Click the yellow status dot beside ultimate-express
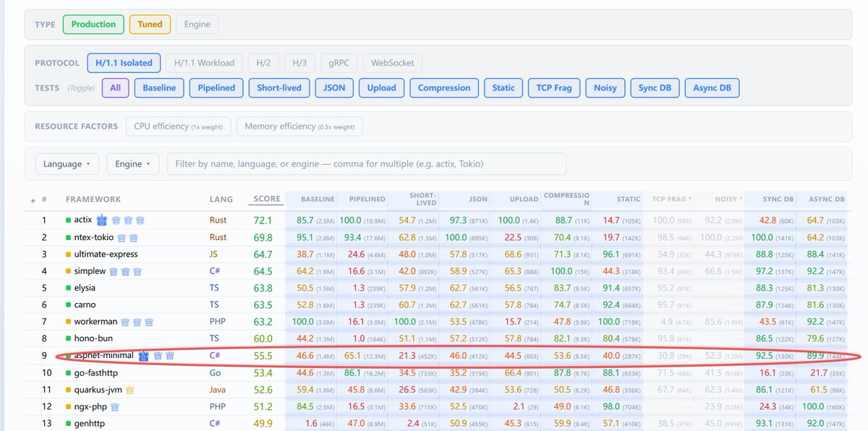Image resolution: width=868 pixels, height=431 pixels. point(69,255)
